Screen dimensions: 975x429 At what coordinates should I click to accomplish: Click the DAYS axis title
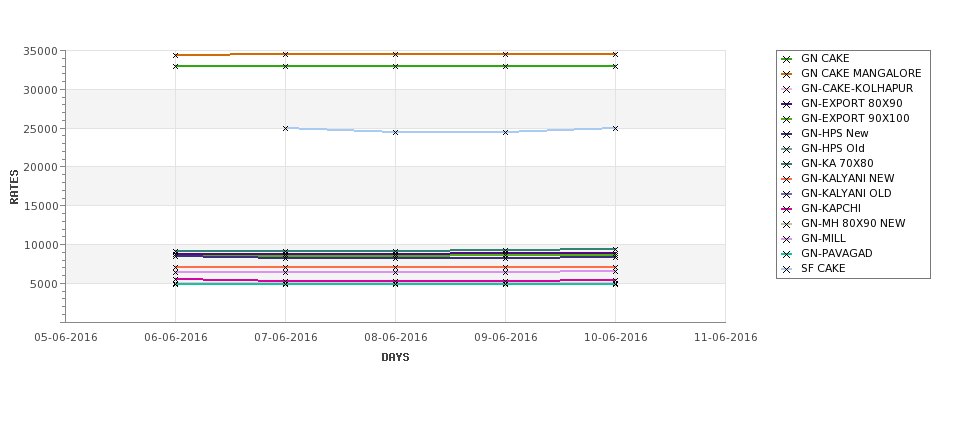(395, 358)
